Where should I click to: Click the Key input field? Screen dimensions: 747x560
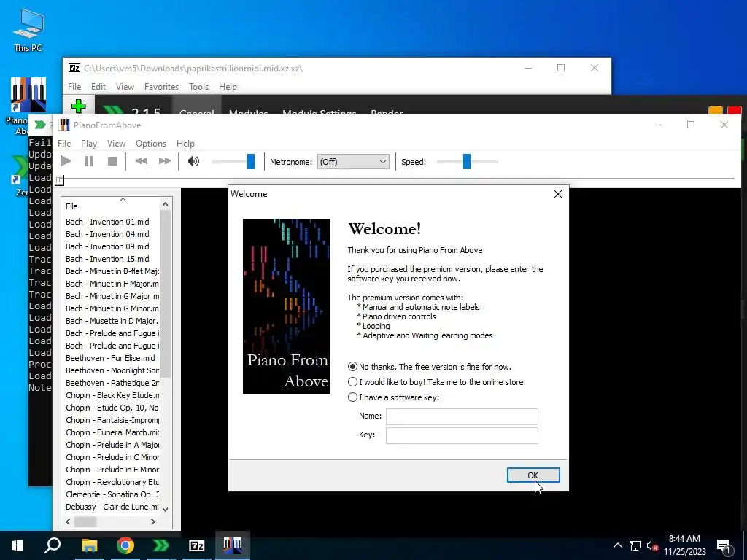pos(462,435)
